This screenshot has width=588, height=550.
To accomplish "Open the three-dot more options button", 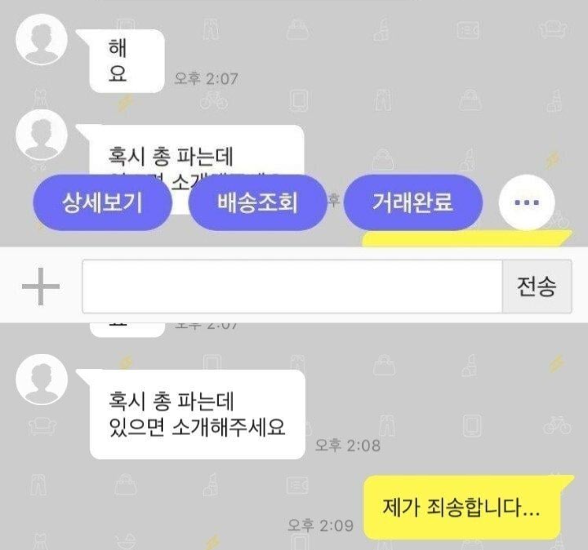I will (x=526, y=202).
